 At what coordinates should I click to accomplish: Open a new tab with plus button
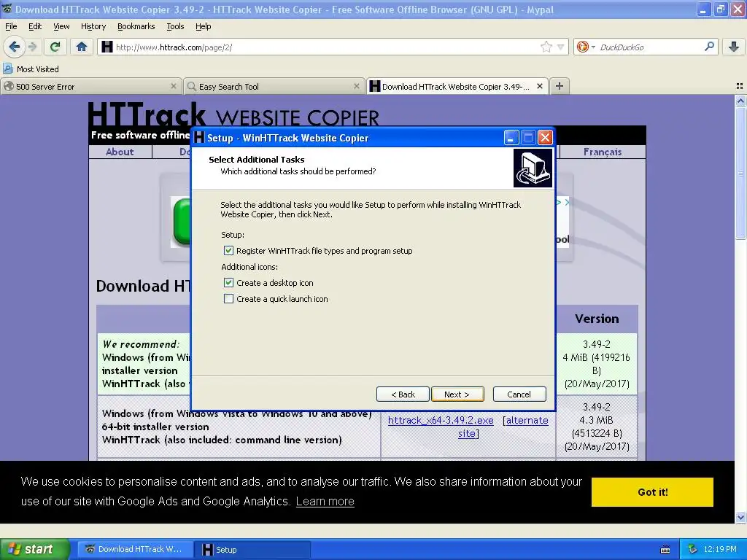560,86
